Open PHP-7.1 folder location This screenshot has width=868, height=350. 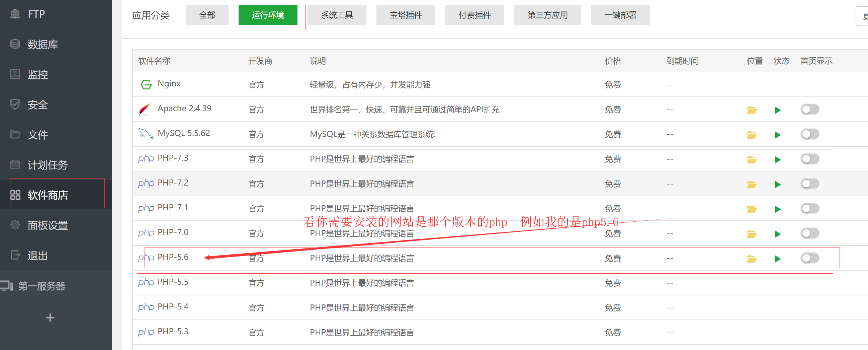point(752,209)
